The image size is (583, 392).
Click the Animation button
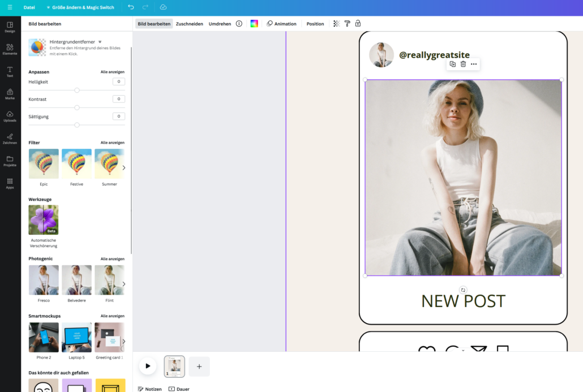tap(281, 24)
